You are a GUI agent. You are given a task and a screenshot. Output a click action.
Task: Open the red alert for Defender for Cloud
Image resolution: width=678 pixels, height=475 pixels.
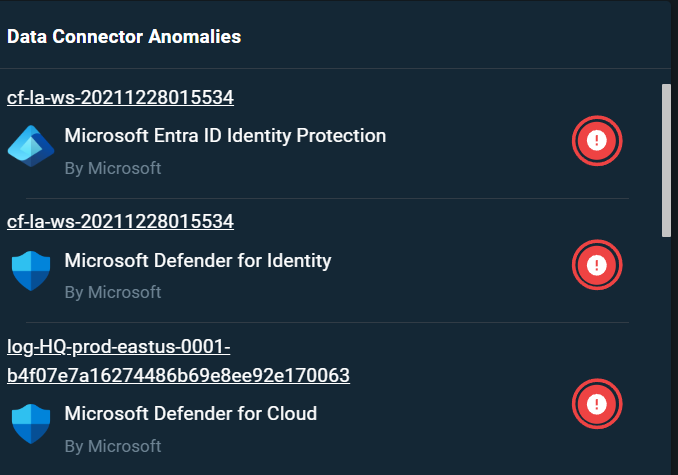pos(597,404)
